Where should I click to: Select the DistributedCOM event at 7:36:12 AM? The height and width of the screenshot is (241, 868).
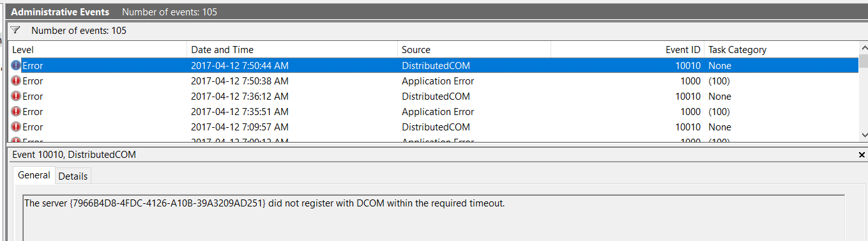[x=433, y=96]
